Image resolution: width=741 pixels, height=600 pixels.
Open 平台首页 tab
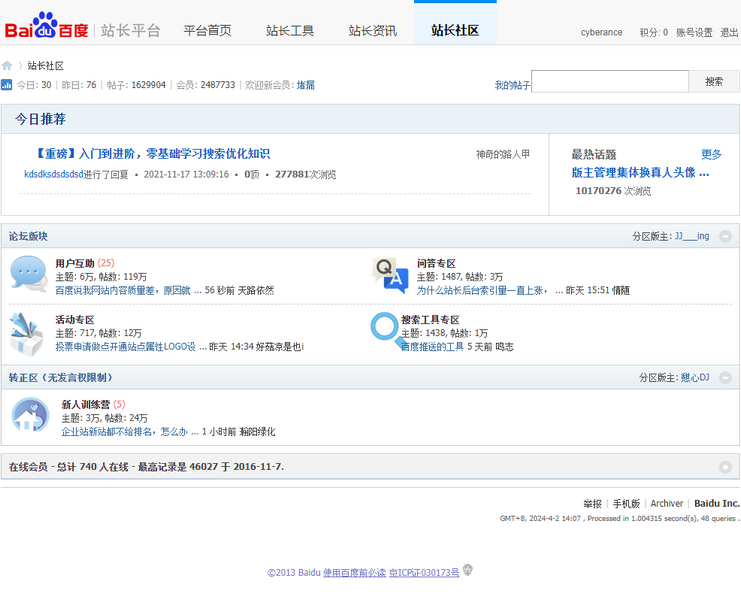[207, 31]
